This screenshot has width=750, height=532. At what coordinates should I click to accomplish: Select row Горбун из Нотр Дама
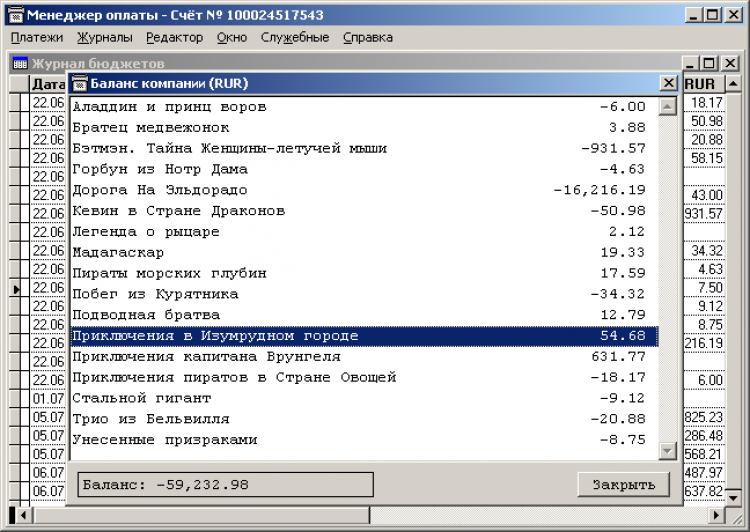point(364,169)
